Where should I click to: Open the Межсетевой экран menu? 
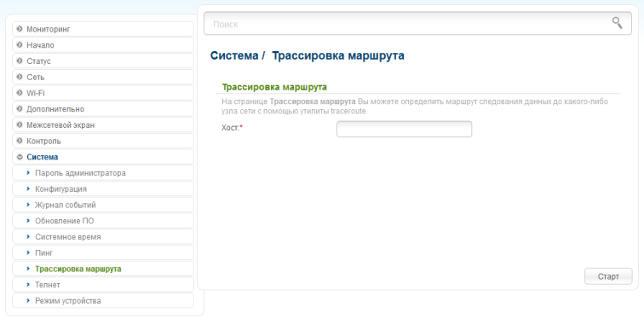pos(103,125)
